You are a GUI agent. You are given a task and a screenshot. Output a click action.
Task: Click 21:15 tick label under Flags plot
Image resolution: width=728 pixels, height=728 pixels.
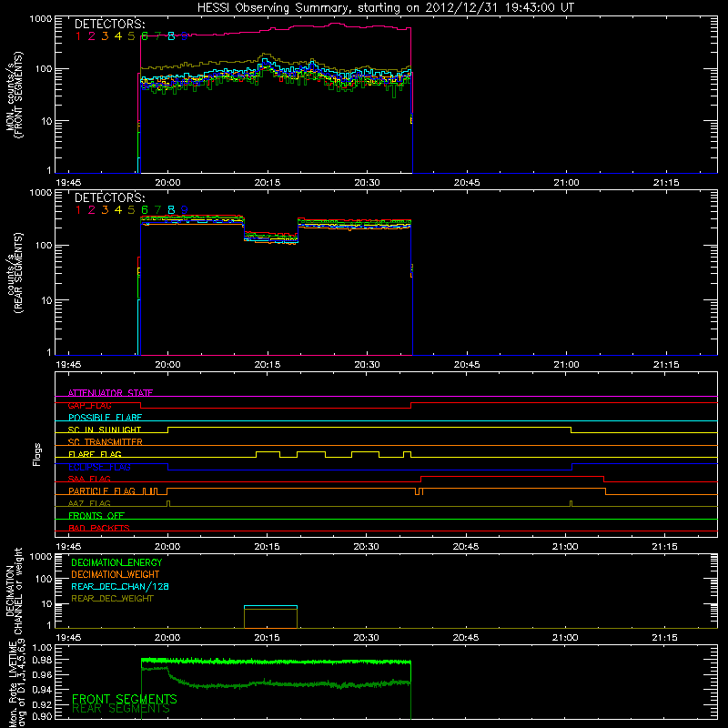[x=665, y=547]
